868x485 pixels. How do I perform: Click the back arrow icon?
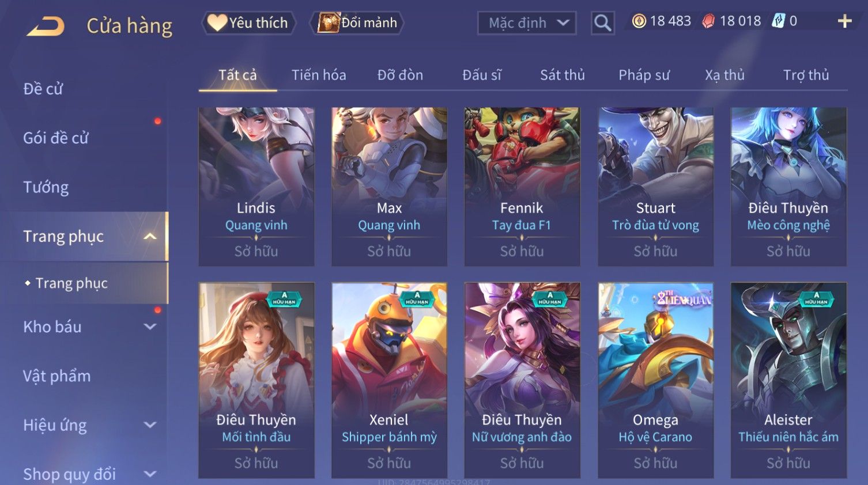tap(46, 26)
